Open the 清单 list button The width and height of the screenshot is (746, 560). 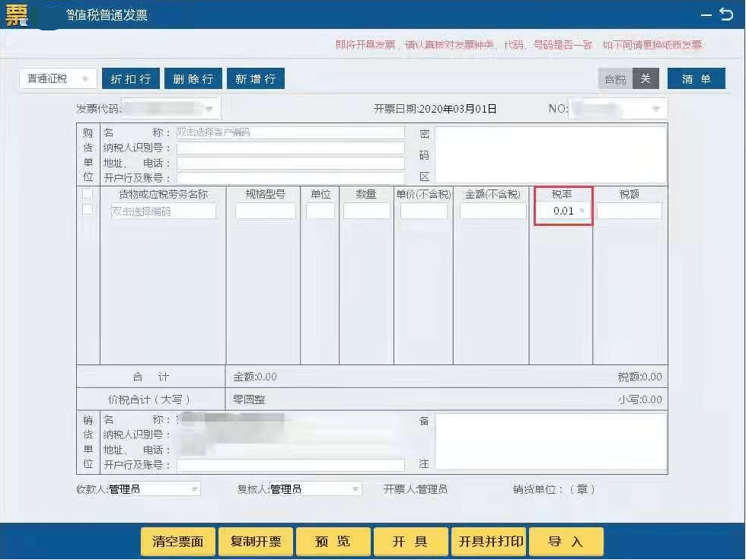(696, 79)
